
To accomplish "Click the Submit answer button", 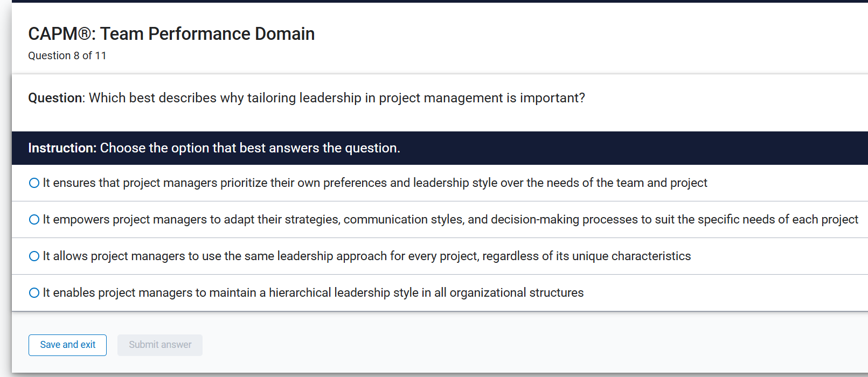I will [159, 345].
